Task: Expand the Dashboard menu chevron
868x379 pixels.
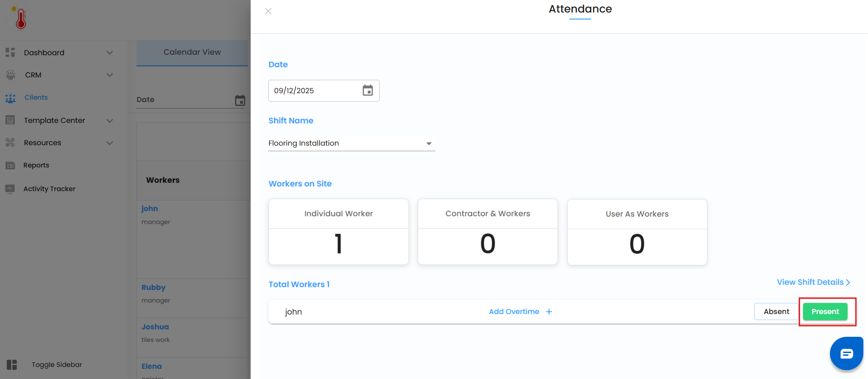Action: tap(110, 52)
